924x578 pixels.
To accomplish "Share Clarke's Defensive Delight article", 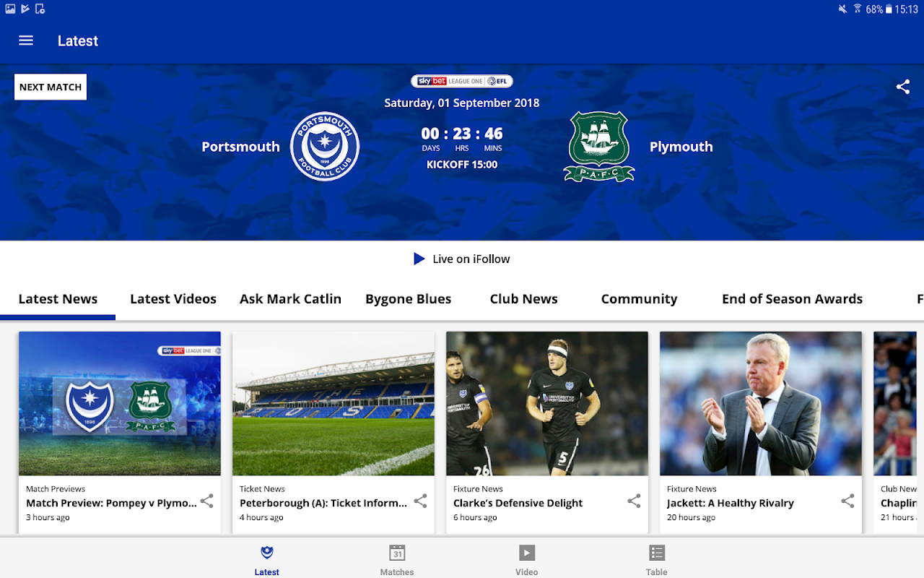I will tap(634, 501).
